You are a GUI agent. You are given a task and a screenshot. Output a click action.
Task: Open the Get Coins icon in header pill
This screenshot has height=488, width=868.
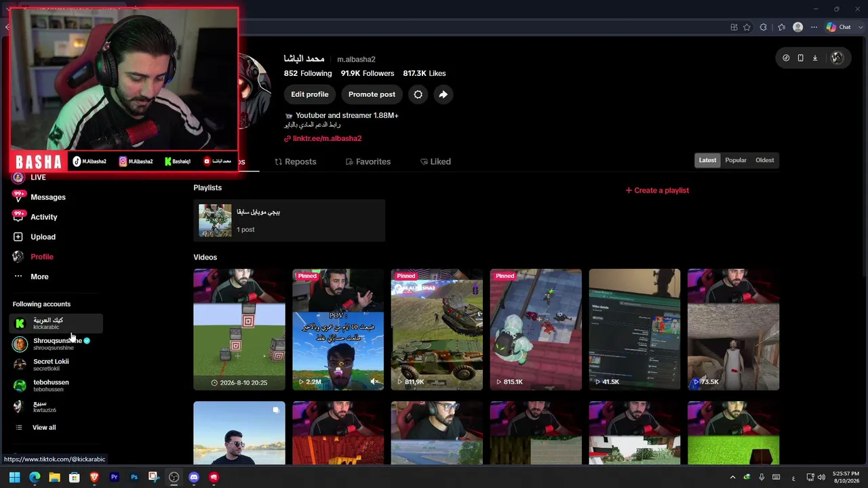[786, 58]
